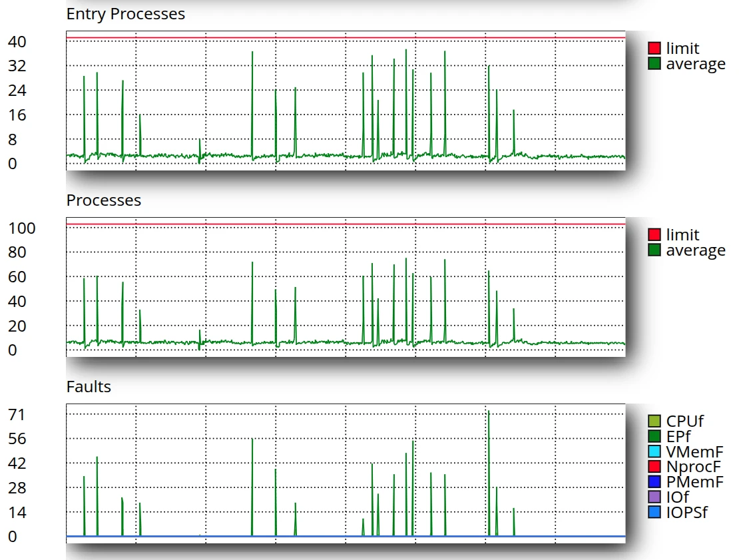Click the CPUf legend color swatch
The height and width of the screenshot is (560, 739).
[654, 421]
